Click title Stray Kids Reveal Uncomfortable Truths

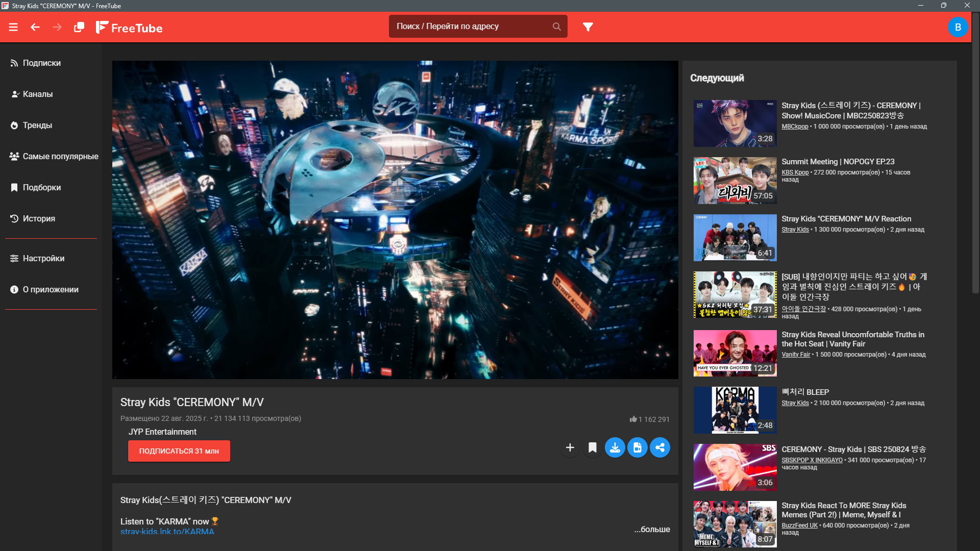click(x=852, y=339)
